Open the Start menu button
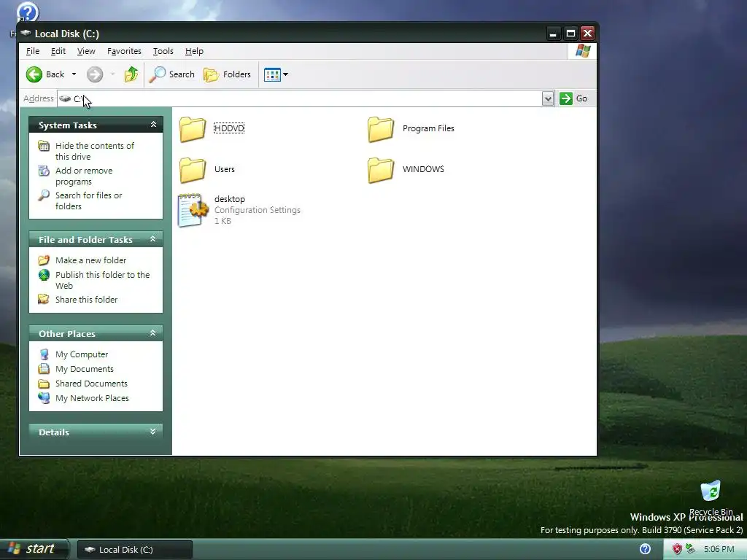The width and height of the screenshot is (747, 560). [34, 549]
